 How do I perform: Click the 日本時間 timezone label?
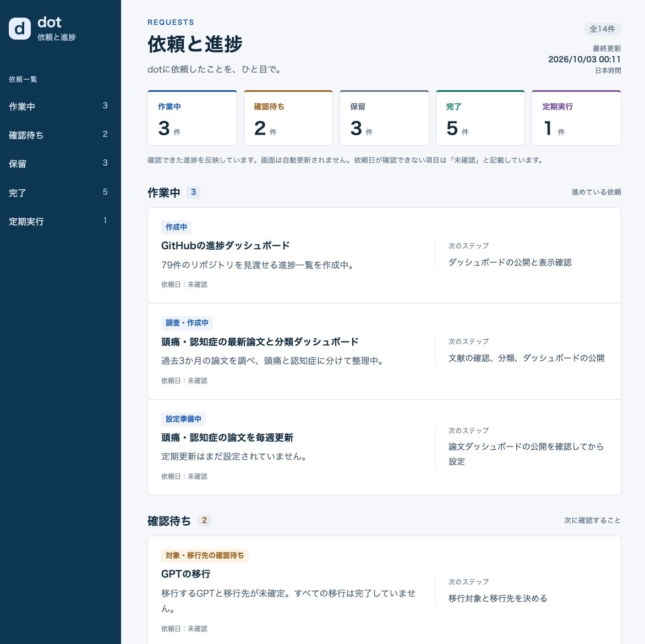608,71
